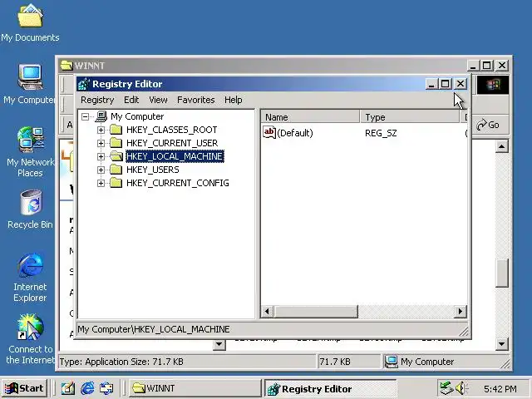The height and width of the screenshot is (399, 532).
Task: Click HKEY_CURRENT_USER folder icon
Action: 116,143
